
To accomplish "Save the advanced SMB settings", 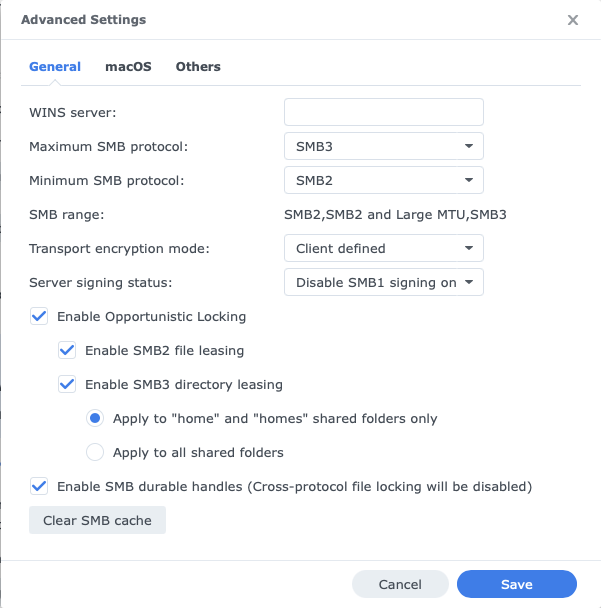I will coord(516,584).
